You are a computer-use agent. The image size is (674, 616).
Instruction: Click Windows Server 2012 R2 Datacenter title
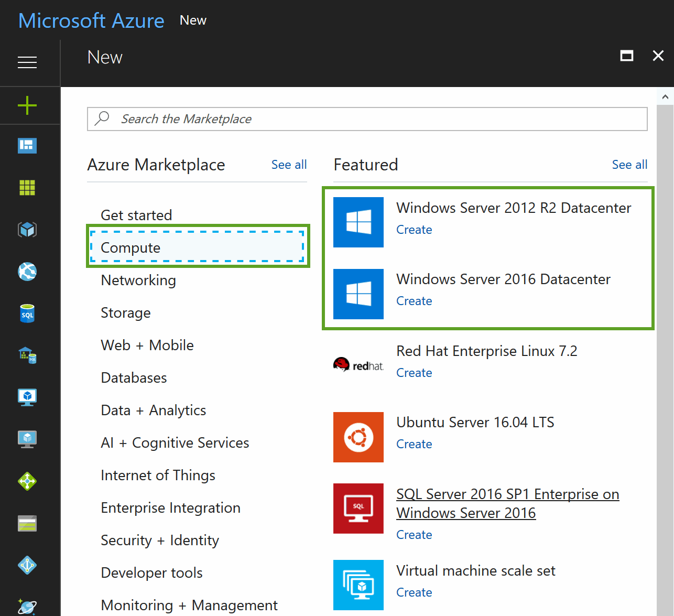point(514,208)
